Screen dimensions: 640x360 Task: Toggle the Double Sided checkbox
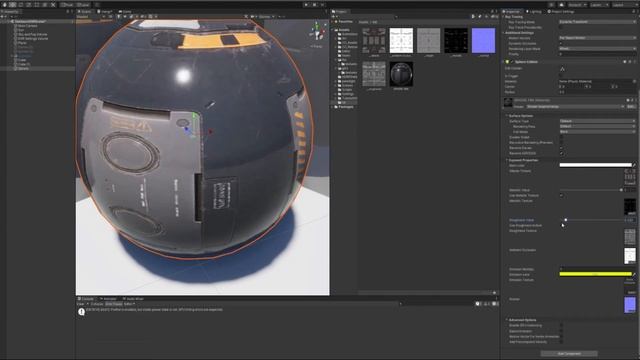point(562,138)
